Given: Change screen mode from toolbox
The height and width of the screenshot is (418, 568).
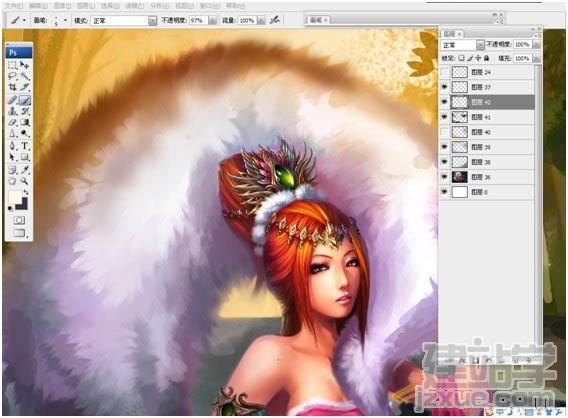Looking at the screenshot, I should click(x=19, y=233).
